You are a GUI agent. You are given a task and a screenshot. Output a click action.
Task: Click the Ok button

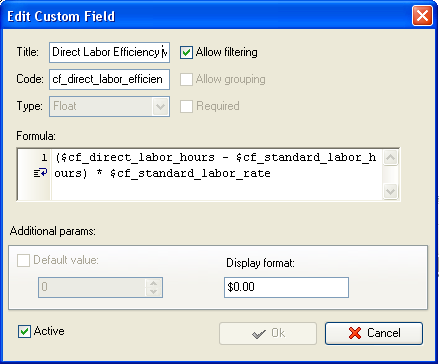pos(268,333)
